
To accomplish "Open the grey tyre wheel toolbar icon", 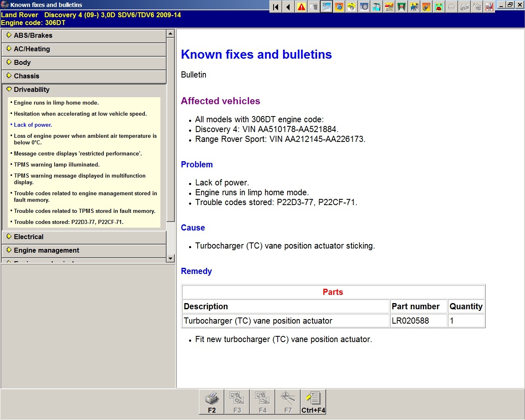I will click(364, 7).
